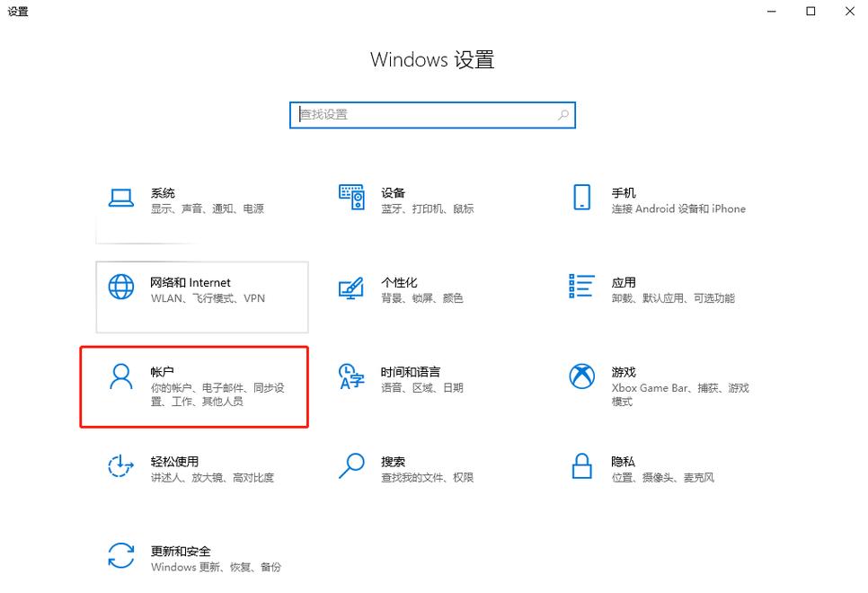The height and width of the screenshot is (593, 868).
Task: Open the 搜索 magnifier icon
Action: coord(351,466)
